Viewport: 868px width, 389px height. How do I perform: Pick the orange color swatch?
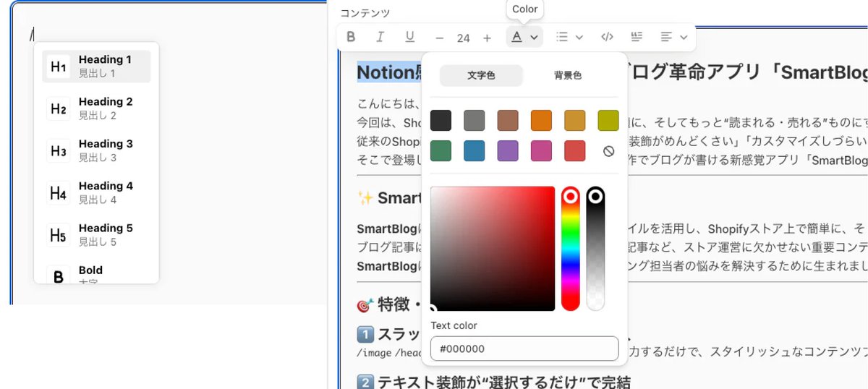coord(541,120)
